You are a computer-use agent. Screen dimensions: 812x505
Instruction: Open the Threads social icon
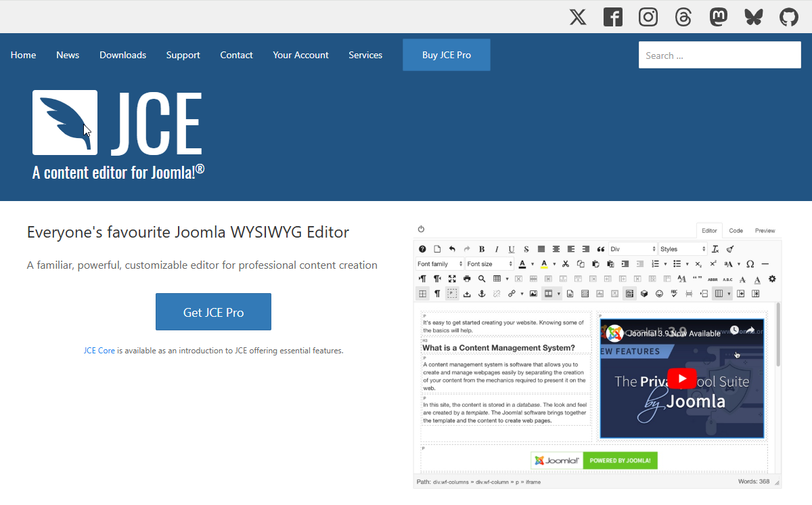click(683, 17)
